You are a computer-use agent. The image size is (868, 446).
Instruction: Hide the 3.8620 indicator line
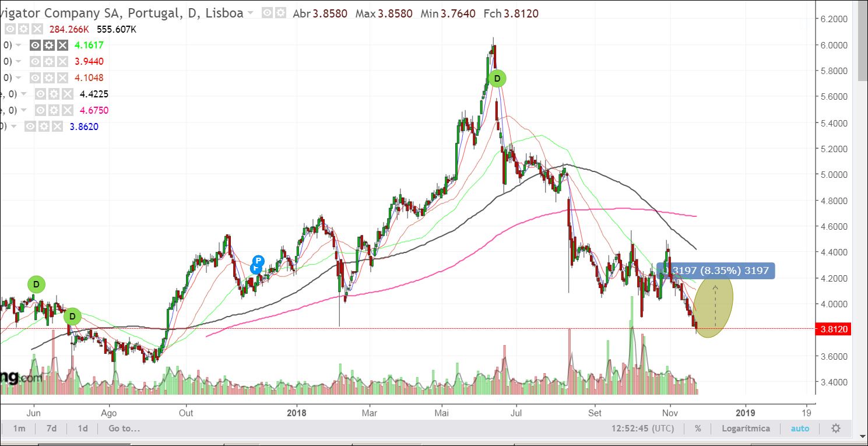coord(30,127)
